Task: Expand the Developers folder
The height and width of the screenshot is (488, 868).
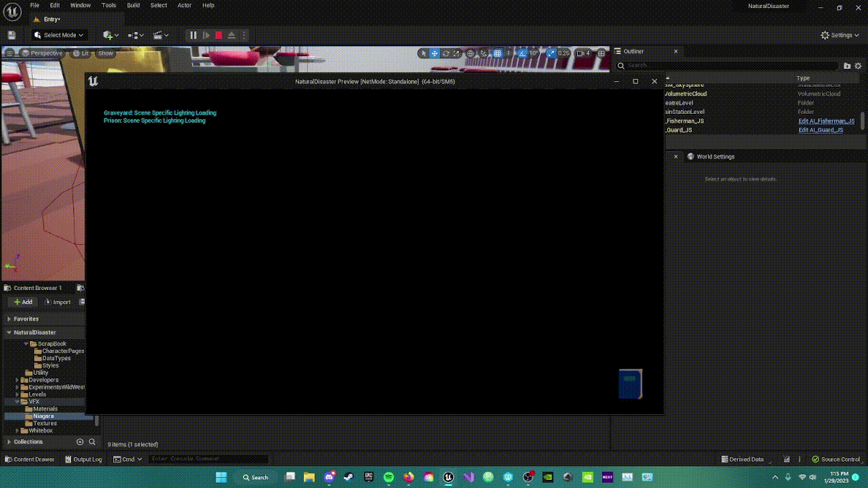Action: click(17, 380)
